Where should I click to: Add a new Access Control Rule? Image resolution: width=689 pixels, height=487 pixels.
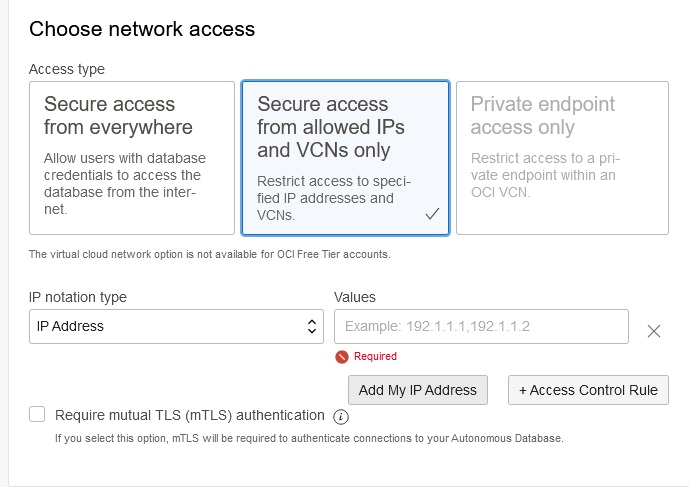pos(588,390)
